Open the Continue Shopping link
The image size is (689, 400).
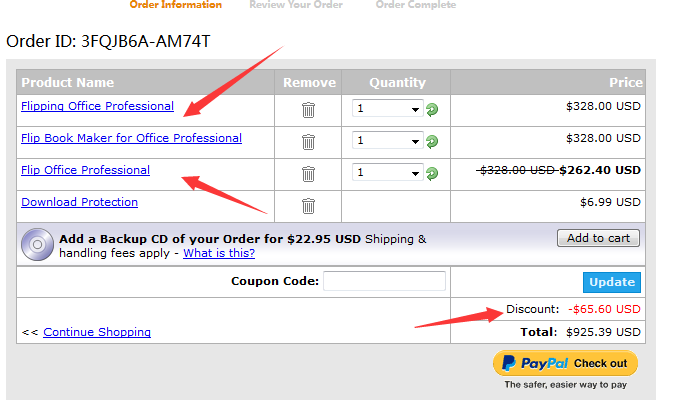tap(97, 332)
